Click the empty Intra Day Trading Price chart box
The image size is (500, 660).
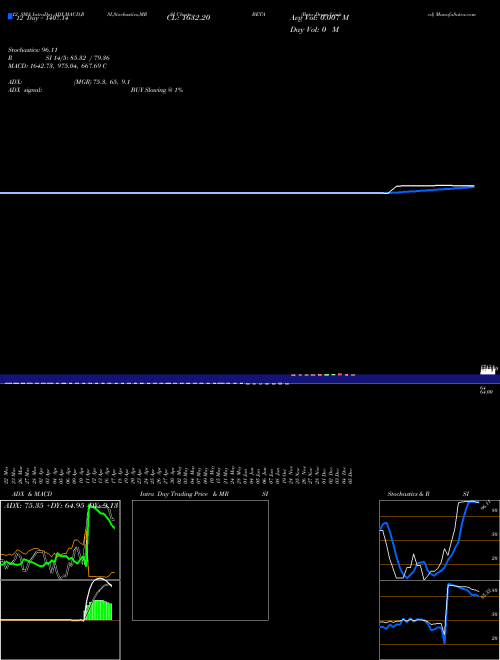tap(200, 560)
